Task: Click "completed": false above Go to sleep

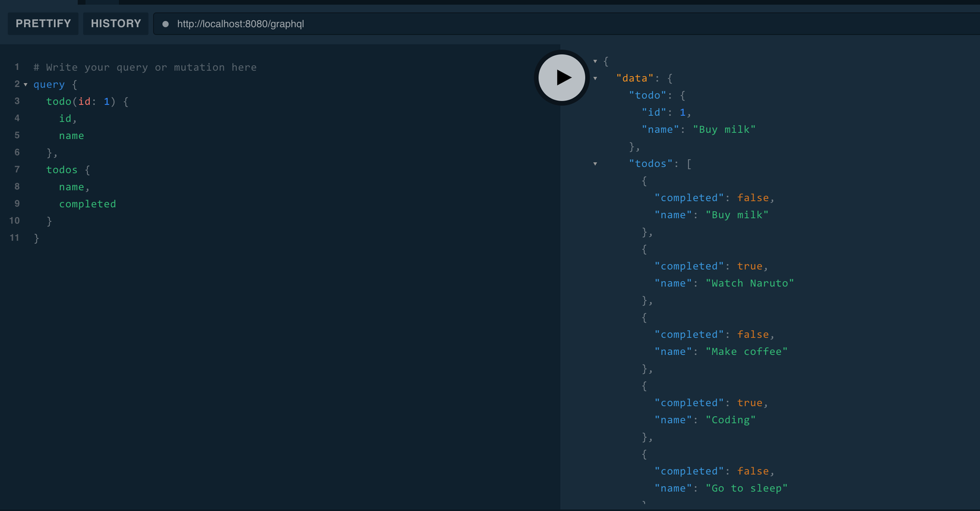Action: 715,471
